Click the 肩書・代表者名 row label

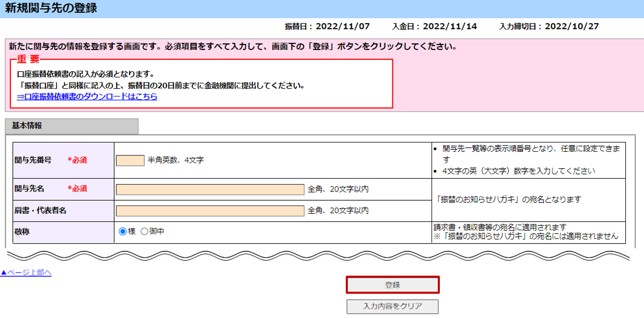tap(40, 211)
